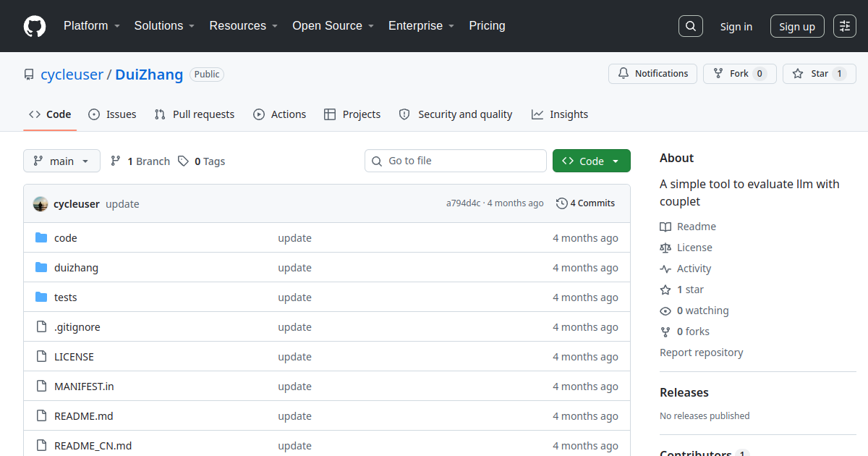The image size is (868, 456).
Task: Click the GitHub logo icon
Action: pos(35,26)
